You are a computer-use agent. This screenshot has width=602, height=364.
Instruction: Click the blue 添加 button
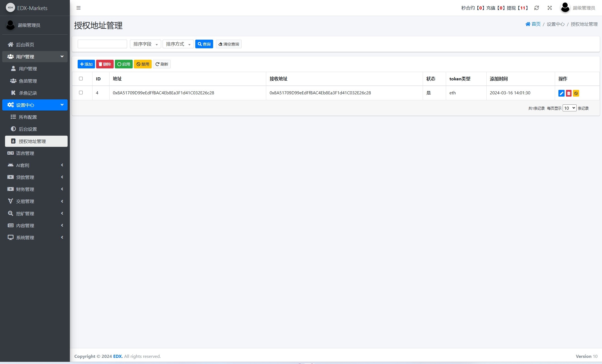[86, 64]
